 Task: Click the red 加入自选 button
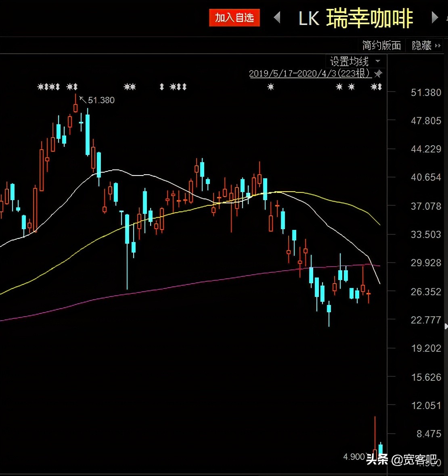(234, 18)
